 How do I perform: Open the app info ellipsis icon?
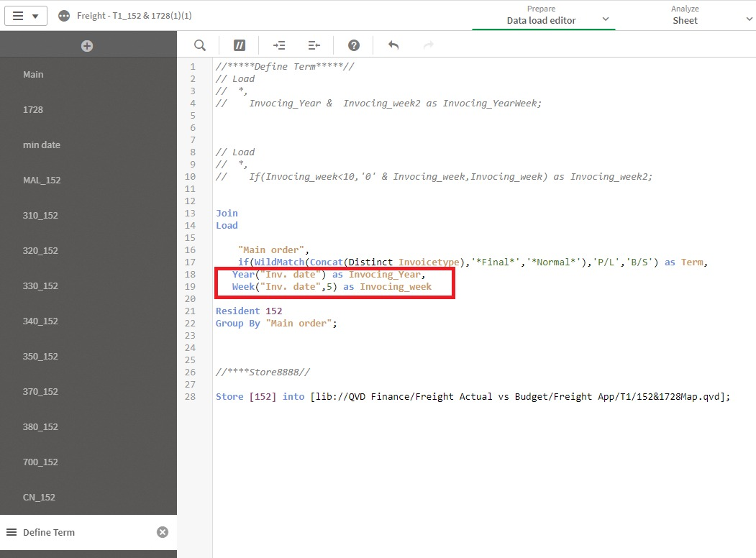click(x=64, y=16)
